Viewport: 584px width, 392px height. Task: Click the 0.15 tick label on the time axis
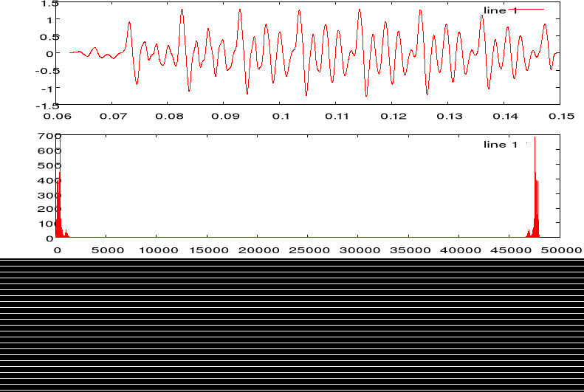pyautogui.click(x=563, y=117)
